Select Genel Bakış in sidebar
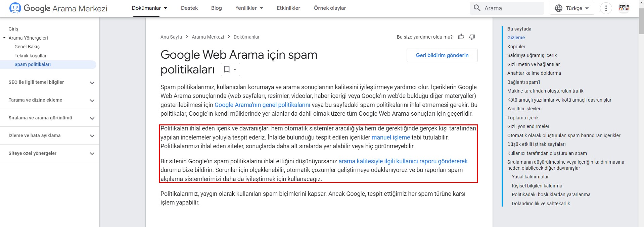Viewport: 644px width, 227px height. pos(27,47)
